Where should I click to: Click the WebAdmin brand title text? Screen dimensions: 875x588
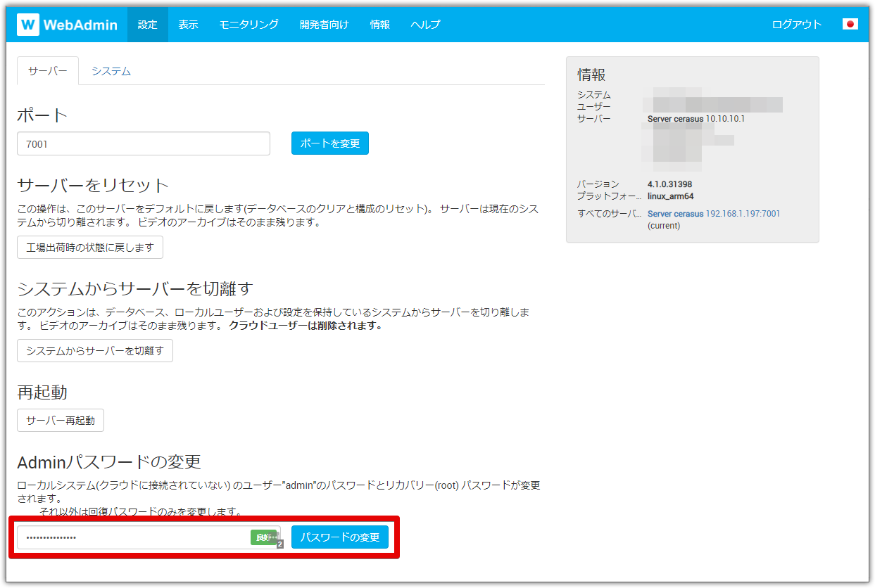(x=80, y=25)
